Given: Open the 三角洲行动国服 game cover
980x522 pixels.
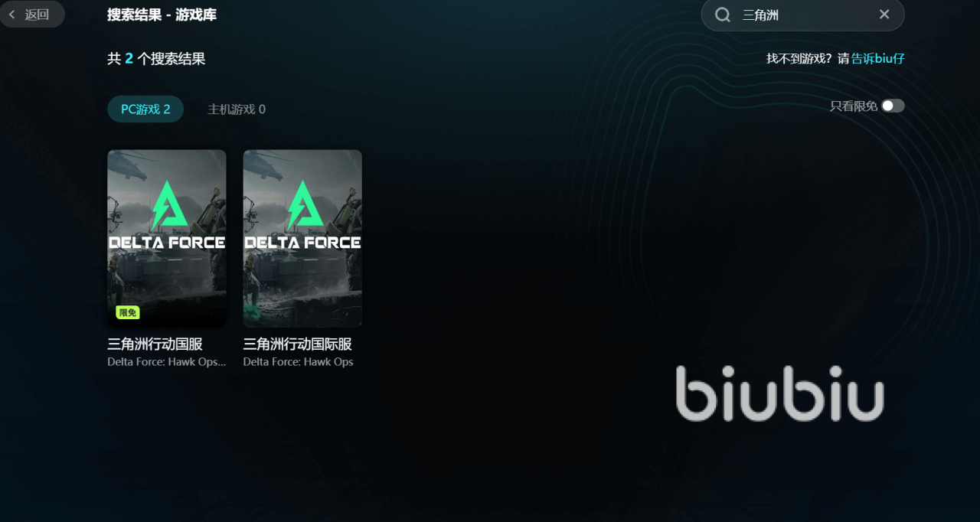Looking at the screenshot, I should coord(167,238).
